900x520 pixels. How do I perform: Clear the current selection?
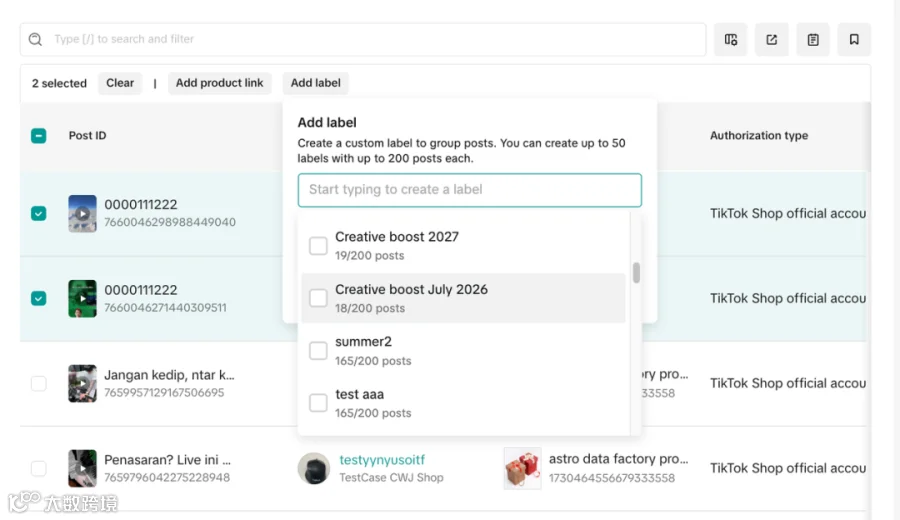(120, 83)
